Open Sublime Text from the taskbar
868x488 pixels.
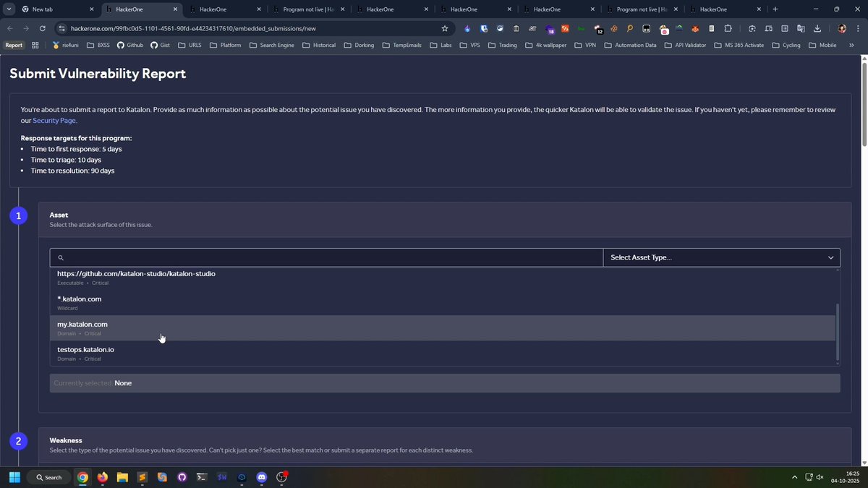click(x=142, y=477)
